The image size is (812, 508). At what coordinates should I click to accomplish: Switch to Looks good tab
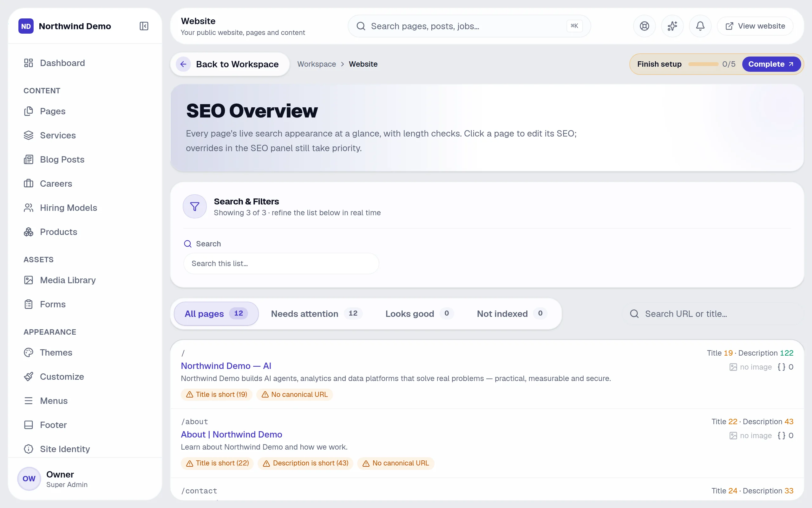coord(419,313)
